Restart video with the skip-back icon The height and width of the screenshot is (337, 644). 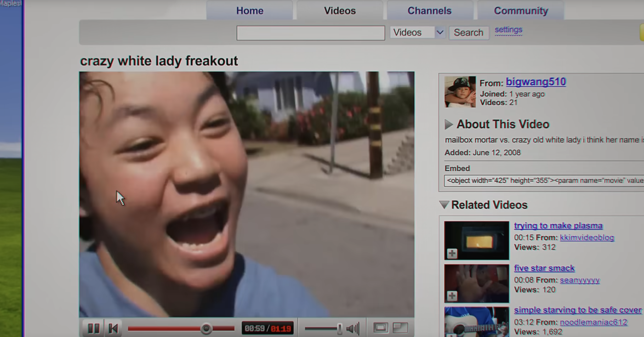click(113, 328)
